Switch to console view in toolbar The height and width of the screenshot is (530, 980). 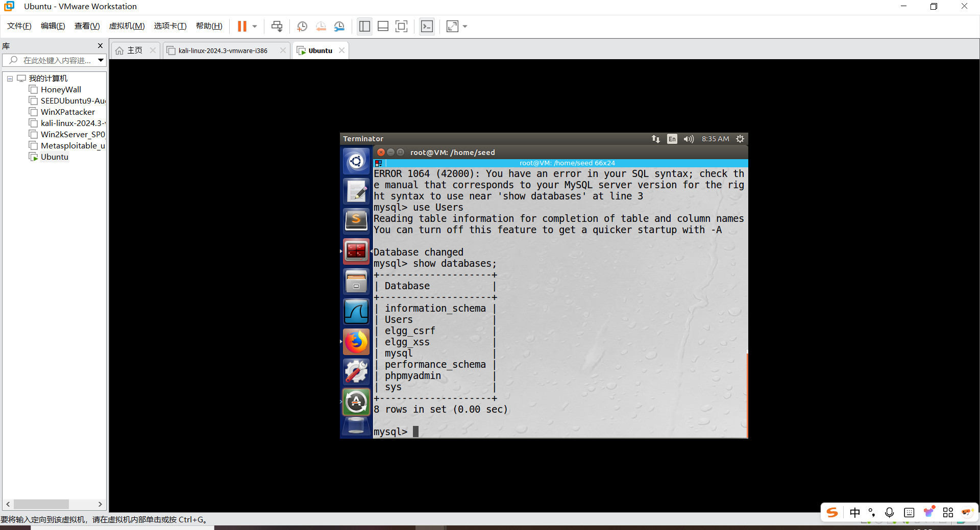point(427,26)
